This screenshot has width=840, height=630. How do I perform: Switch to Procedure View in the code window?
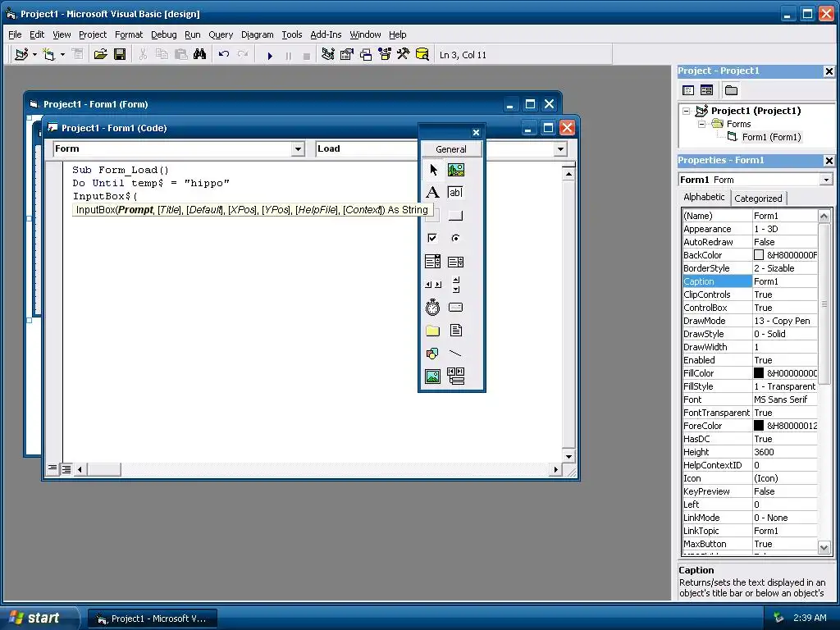(x=52, y=468)
